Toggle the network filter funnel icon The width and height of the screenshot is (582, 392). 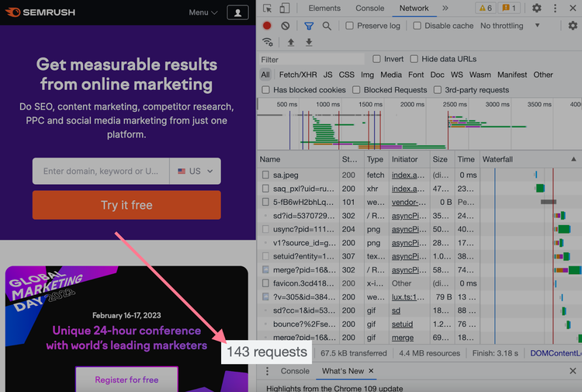click(308, 26)
